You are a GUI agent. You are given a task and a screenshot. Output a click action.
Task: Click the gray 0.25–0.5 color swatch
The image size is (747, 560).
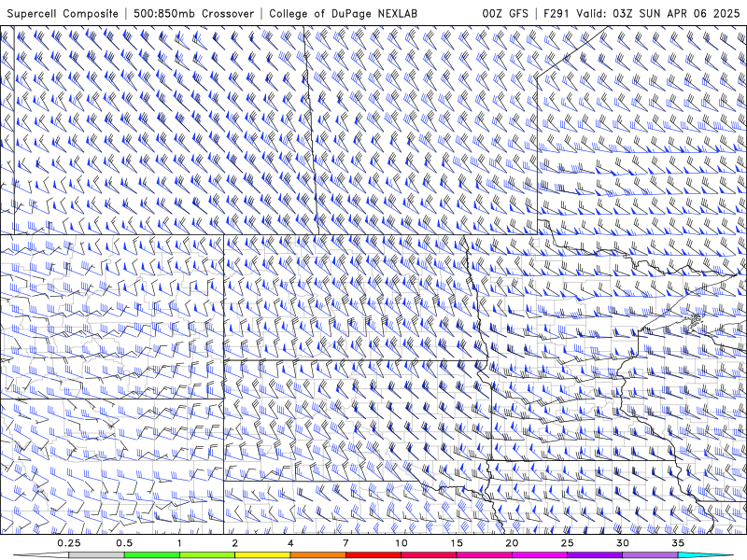(96, 555)
